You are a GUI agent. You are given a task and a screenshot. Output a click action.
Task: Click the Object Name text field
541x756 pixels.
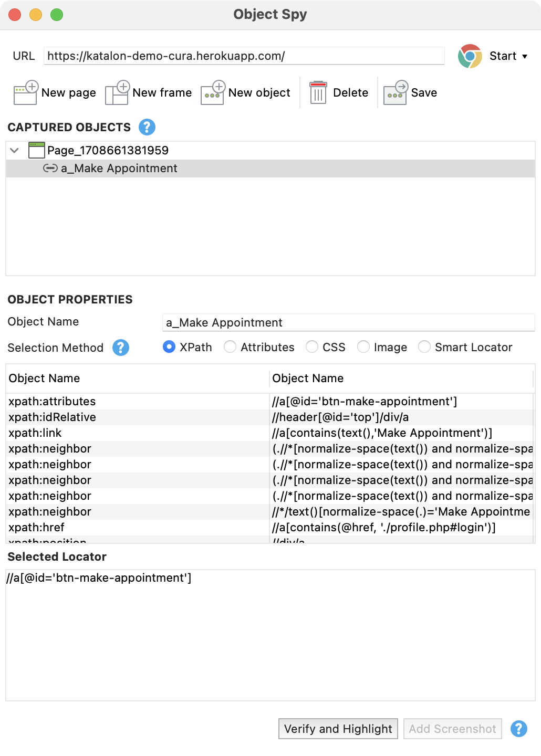pyautogui.click(x=348, y=323)
